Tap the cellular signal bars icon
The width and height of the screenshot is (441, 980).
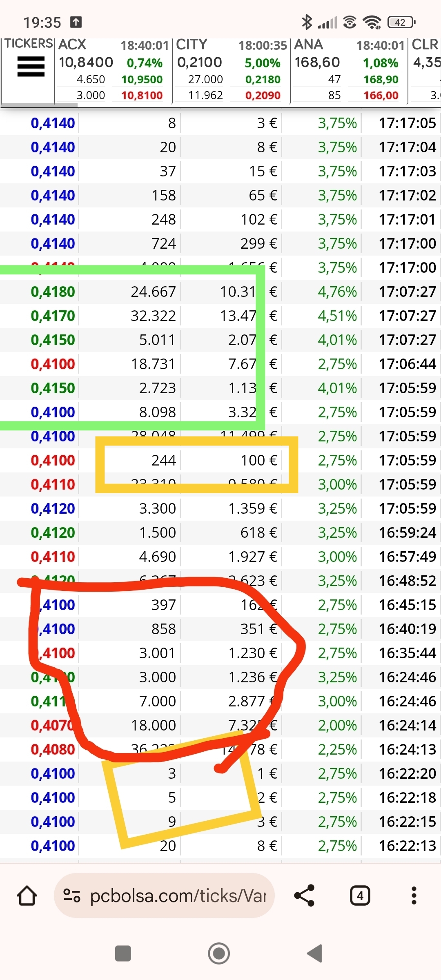pos(327,22)
